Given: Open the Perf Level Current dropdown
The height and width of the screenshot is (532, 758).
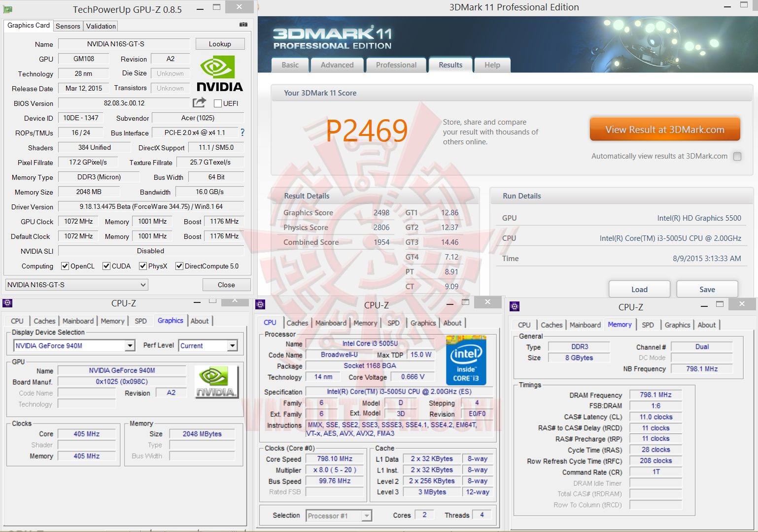Looking at the screenshot, I should click(x=208, y=346).
